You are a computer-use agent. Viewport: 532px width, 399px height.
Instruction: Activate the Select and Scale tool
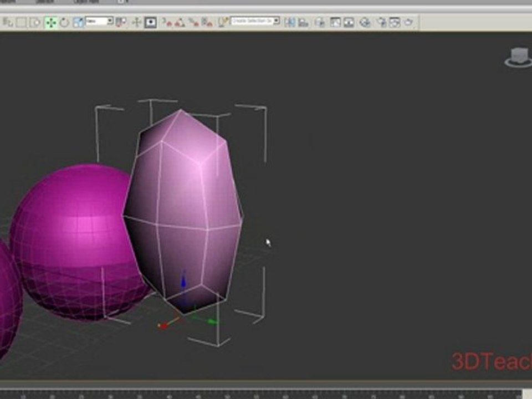[78, 22]
